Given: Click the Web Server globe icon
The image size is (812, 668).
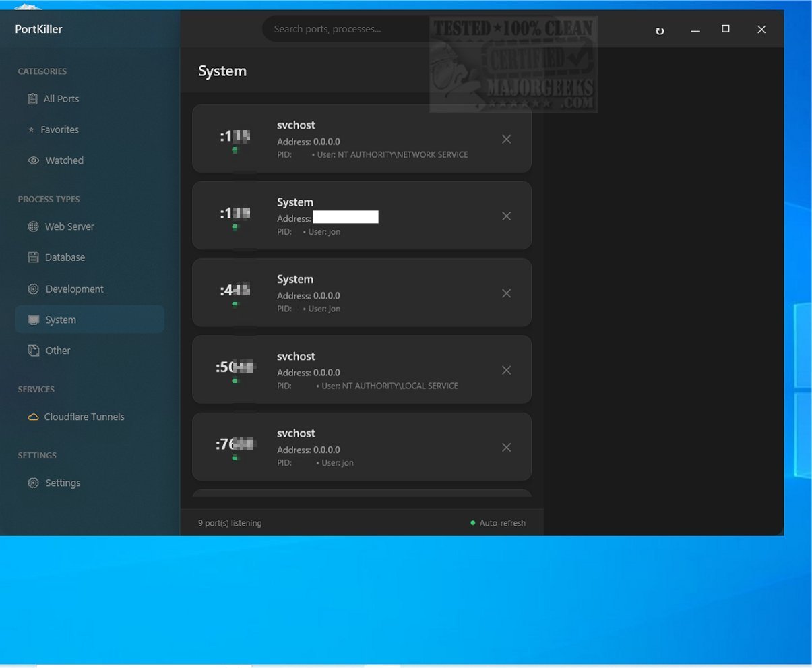Looking at the screenshot, I should pyautogui.click(x=33, y=226).
